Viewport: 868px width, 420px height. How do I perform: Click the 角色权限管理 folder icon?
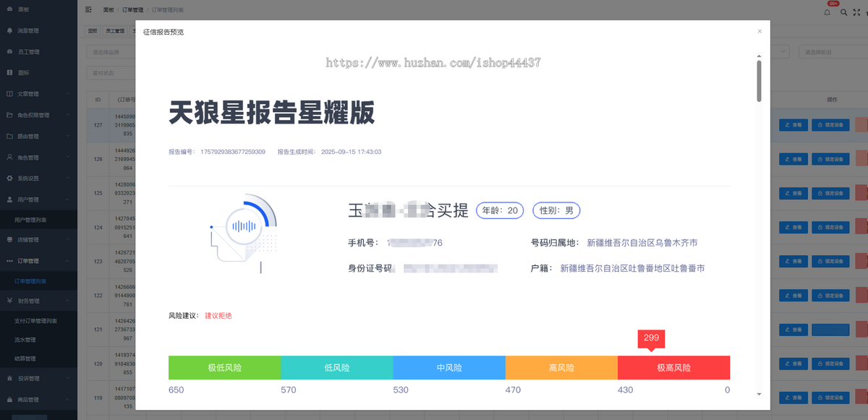[9, 115]
